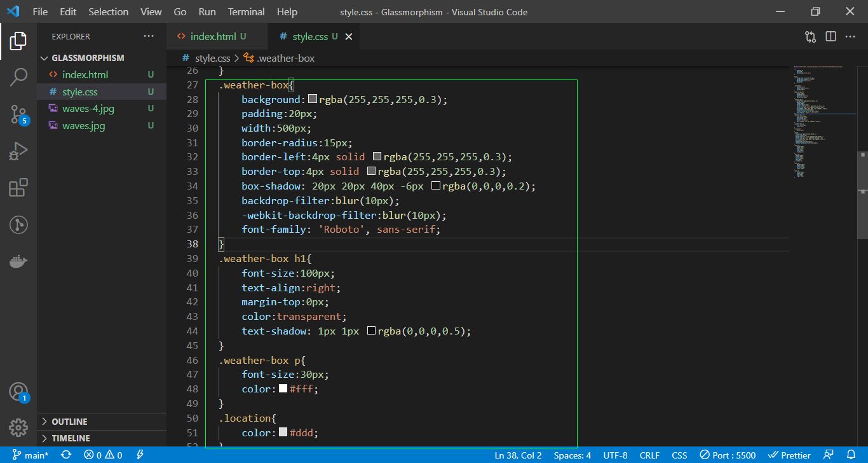
Task: Open the Terminal menu
Action: pyautogui.click(x=247, y=11)
